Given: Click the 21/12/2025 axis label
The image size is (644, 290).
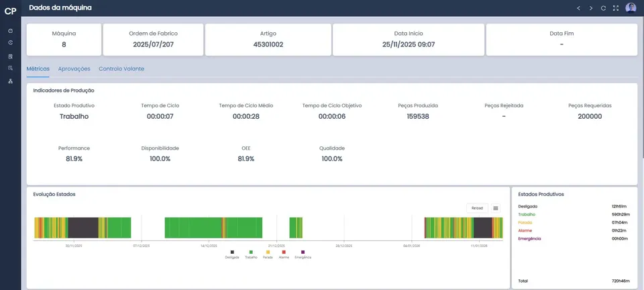Looking at the screenshot, I should click(276, 246).
